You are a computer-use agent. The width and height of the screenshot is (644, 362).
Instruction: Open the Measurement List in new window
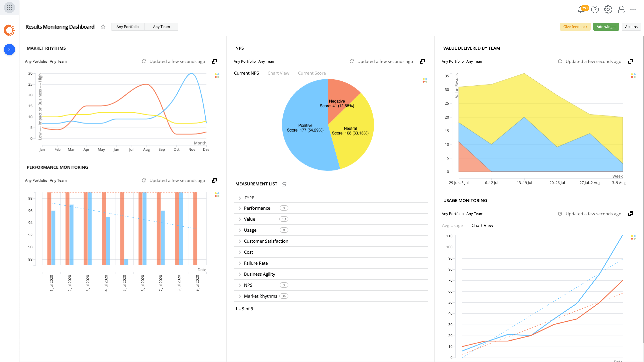tap(284, 184)
